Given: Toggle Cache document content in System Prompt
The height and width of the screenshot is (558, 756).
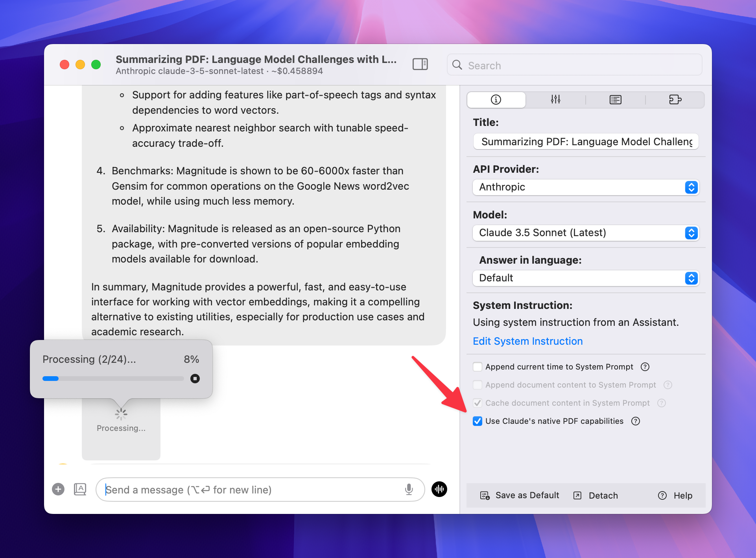Looking at the screenshot, I should 478,403.
